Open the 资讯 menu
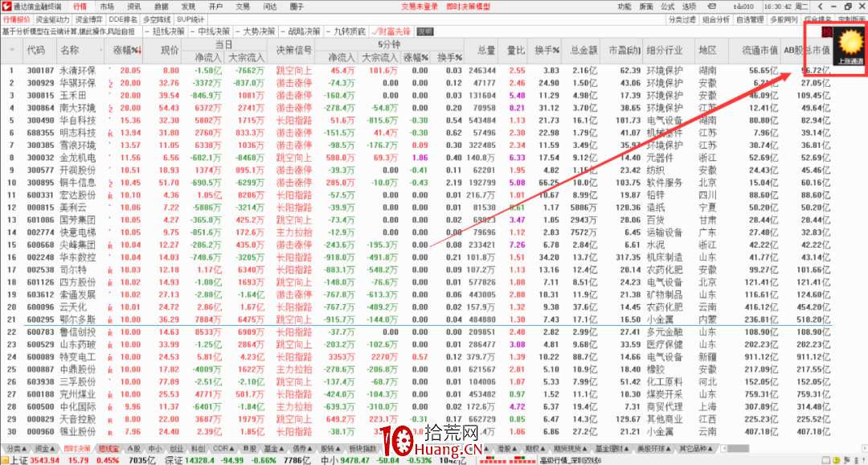Image resolution: width=868 pixels, height=465 pixels. tap(134, 6)
